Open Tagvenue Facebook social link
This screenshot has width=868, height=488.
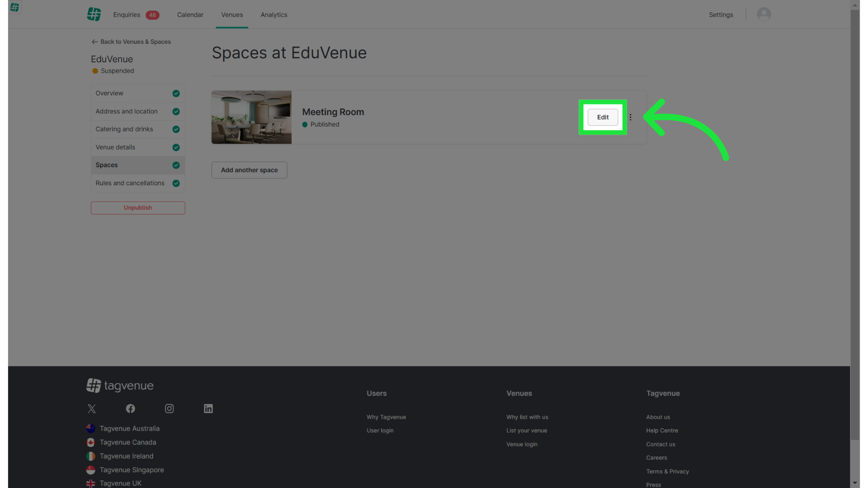tap(131, 409)
